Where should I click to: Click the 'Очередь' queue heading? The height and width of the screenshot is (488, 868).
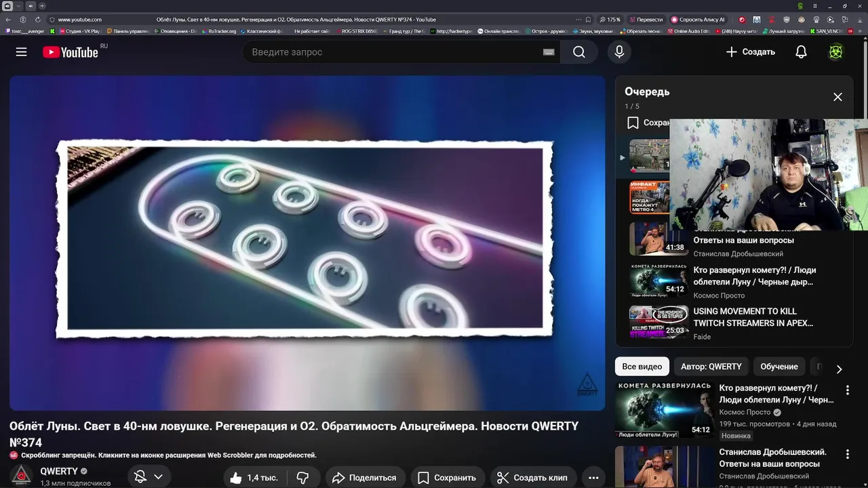click(x=647, y=91)
